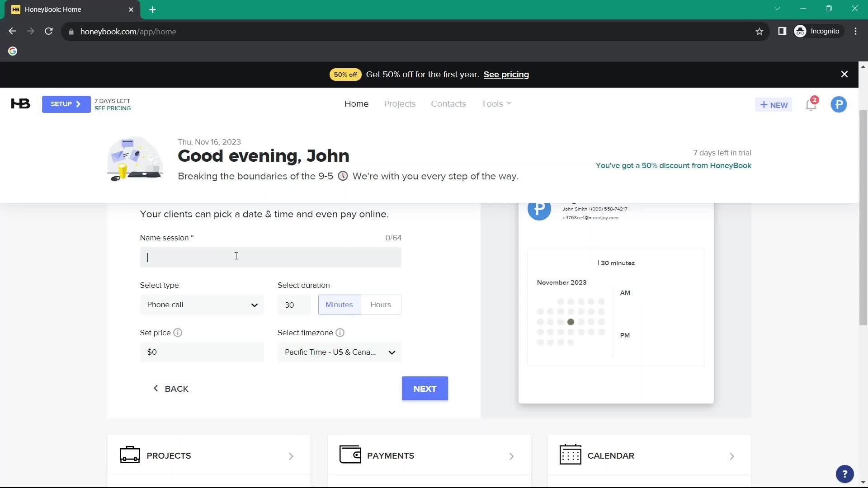Go to the Projects nav tab
Viewport: 868px width, 488px height.
400,103
